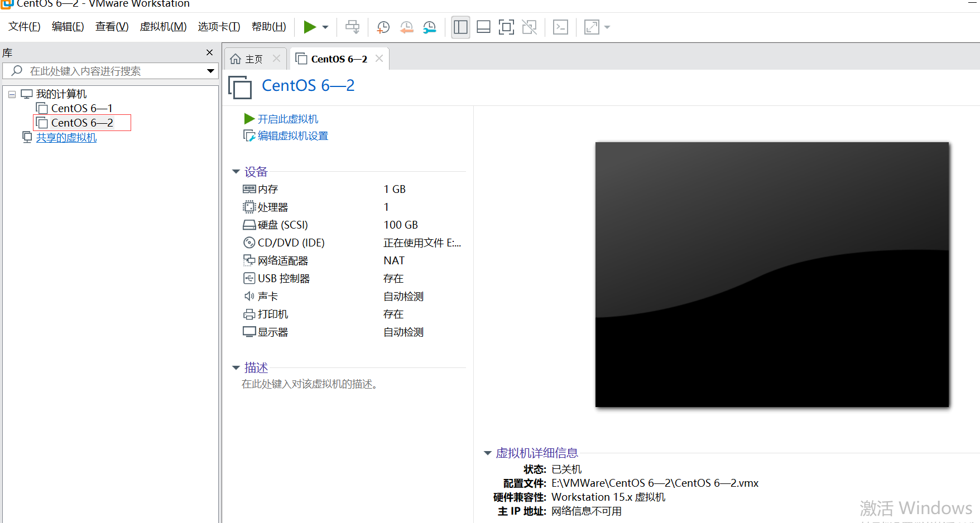This screenshot has height=523, width=980.
Task: Open the stretch display dropdown arrow
Action: click(607, 27)
